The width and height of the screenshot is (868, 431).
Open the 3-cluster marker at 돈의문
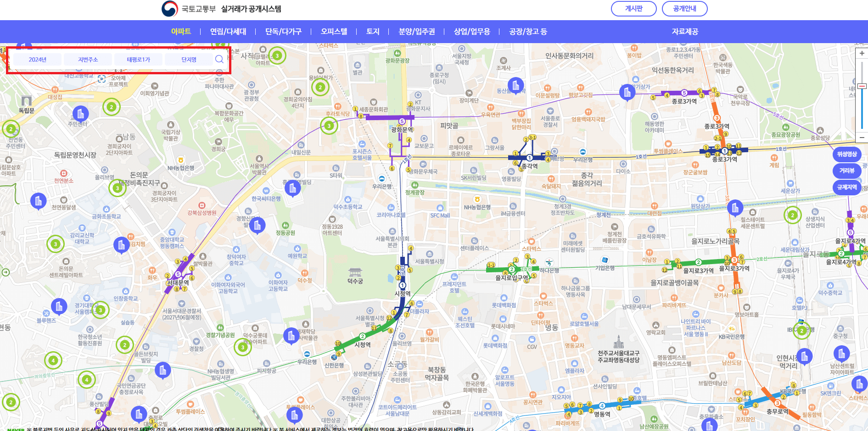(x=118, y=188)
